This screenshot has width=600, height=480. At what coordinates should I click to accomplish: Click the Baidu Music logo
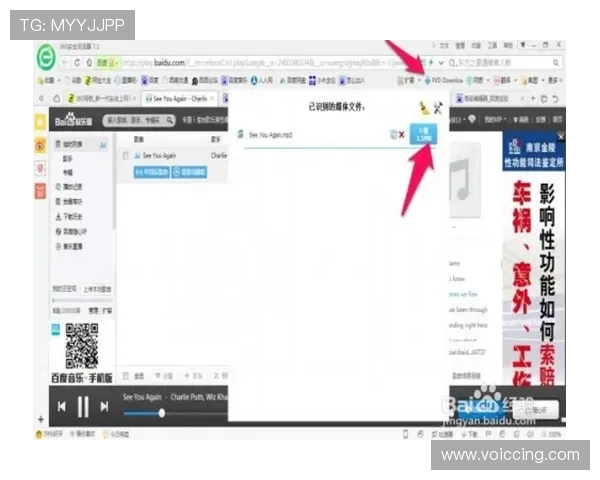tap(73, 120)
